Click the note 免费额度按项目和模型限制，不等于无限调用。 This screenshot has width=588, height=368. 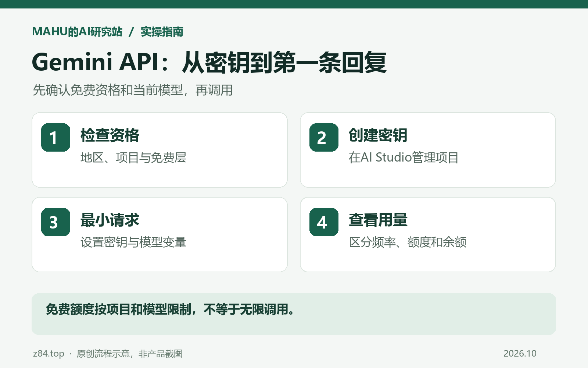[x=171, y=309]
